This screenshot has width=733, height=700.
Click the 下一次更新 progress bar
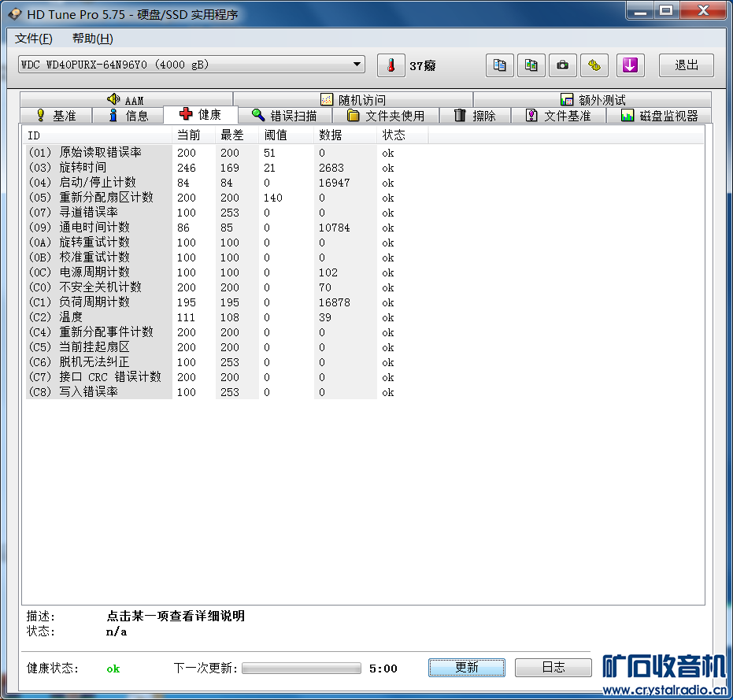(x=302, y=669)
